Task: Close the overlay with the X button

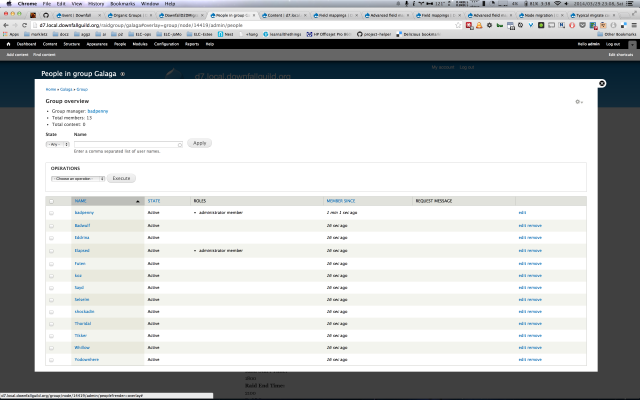Action: [x=602, y=83]
